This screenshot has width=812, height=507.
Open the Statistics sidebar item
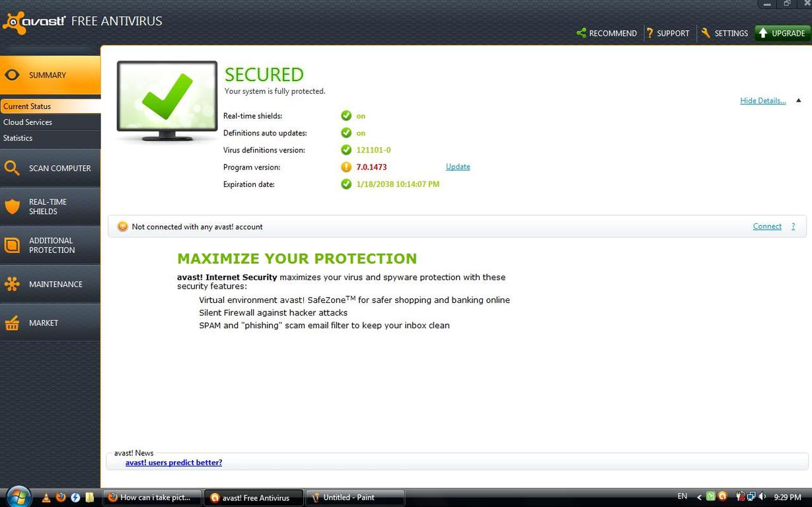click(x=18, y=138)
